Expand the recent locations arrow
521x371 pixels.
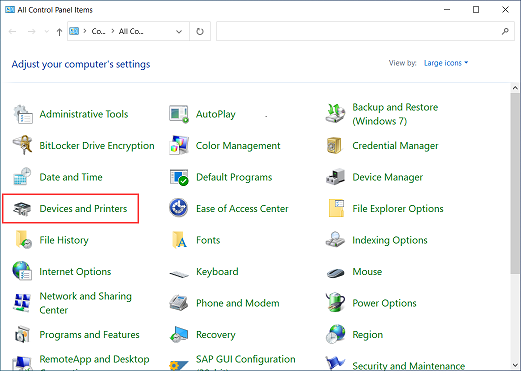46,32
